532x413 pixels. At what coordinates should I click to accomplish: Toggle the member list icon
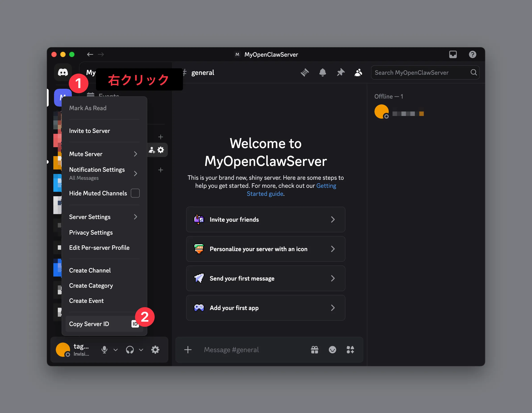pyautogui.click(x=358, y=72)
